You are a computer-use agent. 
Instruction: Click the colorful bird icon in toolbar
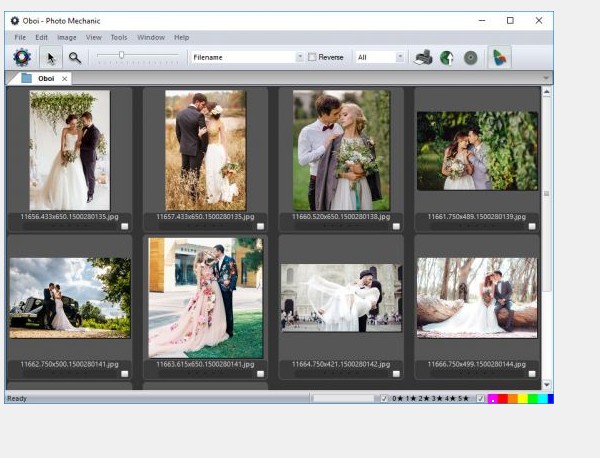coord(500,58)
